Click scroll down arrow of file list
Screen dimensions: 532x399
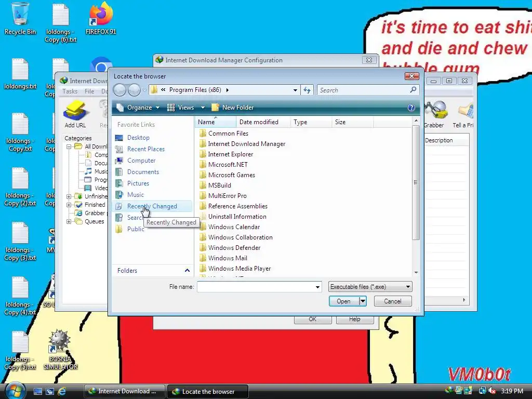tap(416, 272)
